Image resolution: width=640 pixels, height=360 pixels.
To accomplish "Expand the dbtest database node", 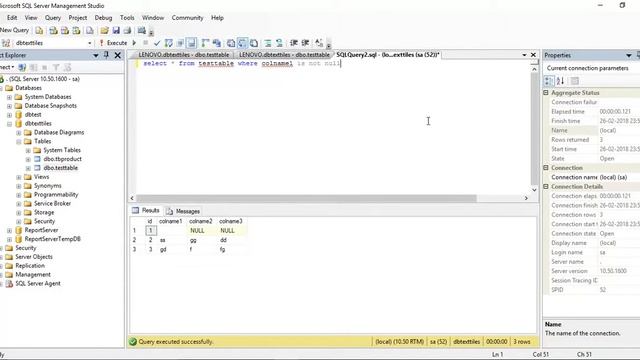I will pos(9,115).
